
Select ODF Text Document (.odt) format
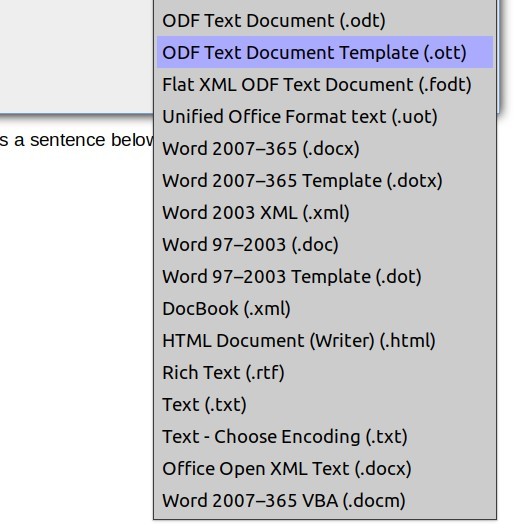click(325, 21)
